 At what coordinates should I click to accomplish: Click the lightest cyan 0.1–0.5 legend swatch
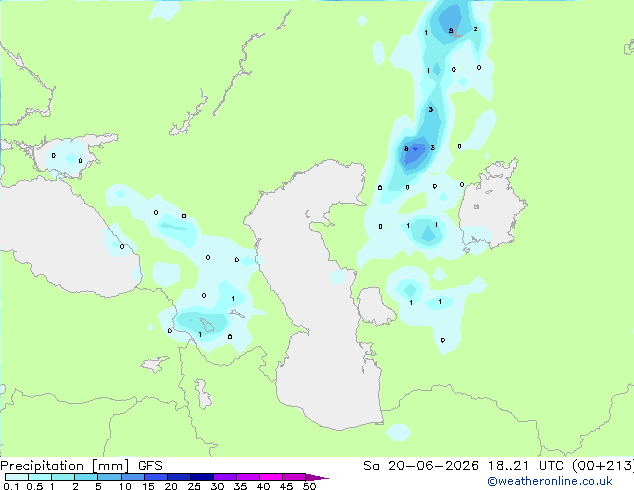click(x=17, y=477)
